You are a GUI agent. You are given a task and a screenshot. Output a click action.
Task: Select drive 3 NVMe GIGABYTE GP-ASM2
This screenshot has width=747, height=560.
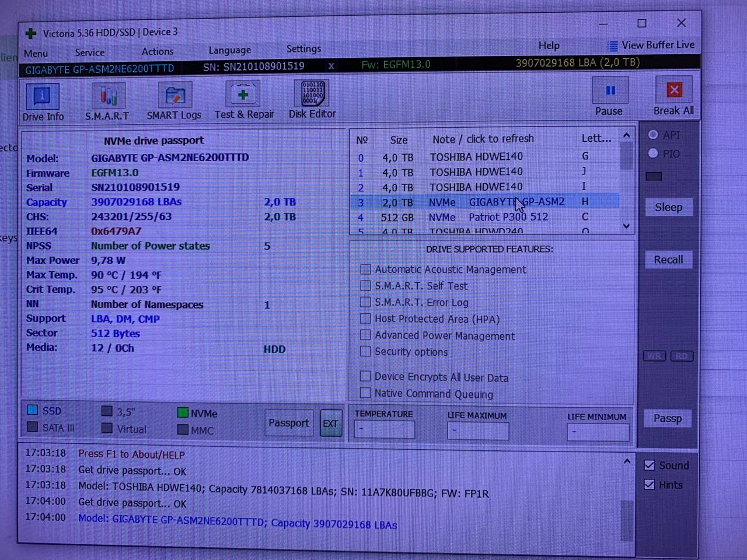coord(484,202)
